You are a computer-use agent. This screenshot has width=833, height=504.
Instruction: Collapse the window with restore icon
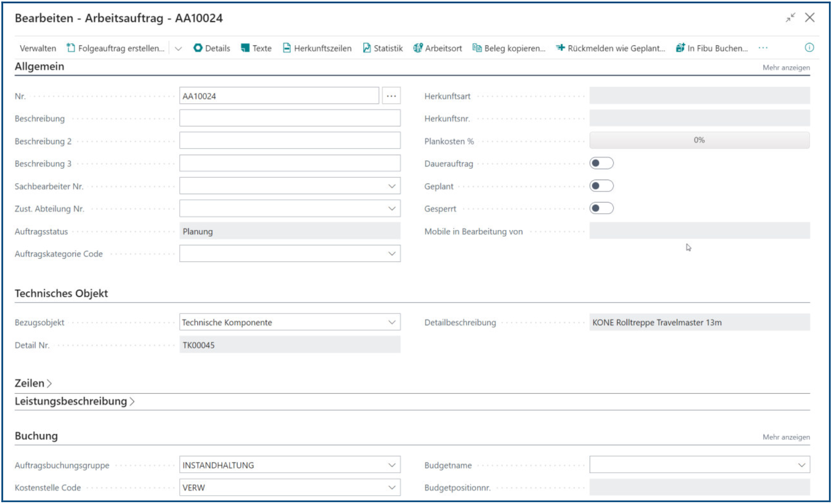(x=790, y=17)
